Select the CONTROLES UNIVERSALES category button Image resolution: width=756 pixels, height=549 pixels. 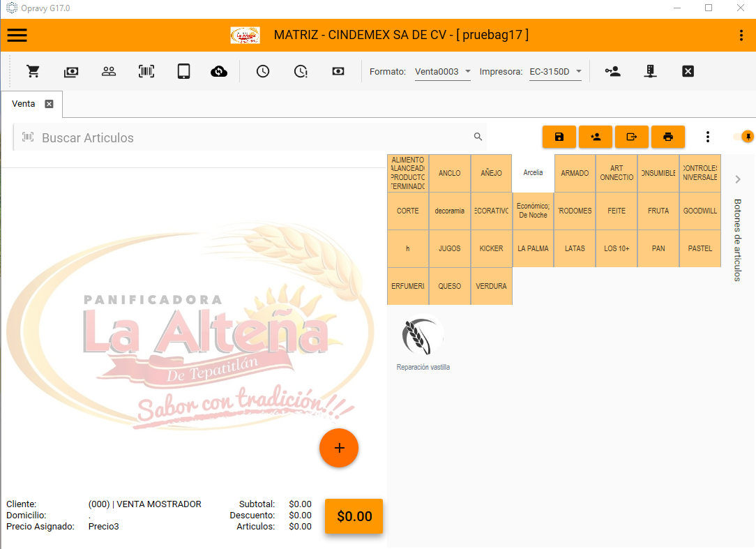point(700,173)
